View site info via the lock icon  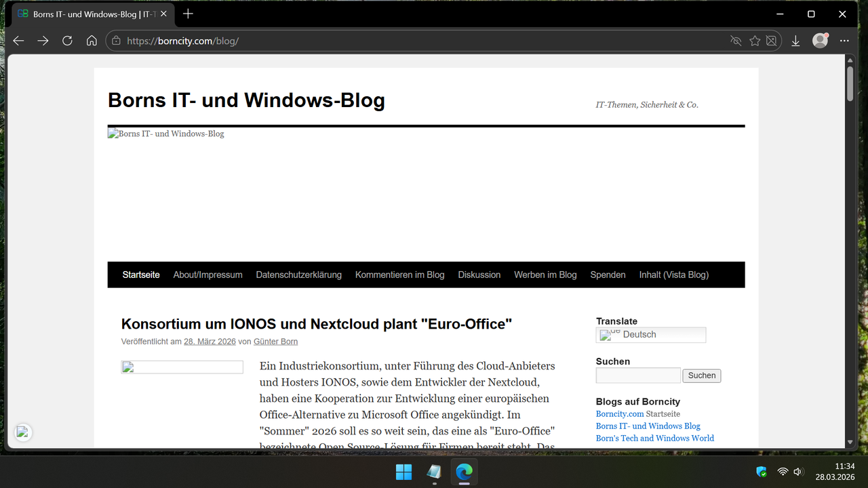[116, 41]
